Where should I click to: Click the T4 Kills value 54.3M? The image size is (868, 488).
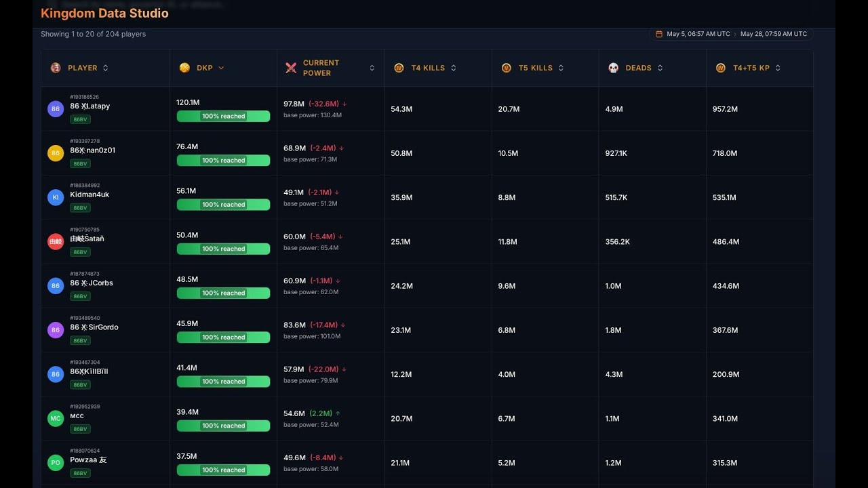[x=401, y=109]
